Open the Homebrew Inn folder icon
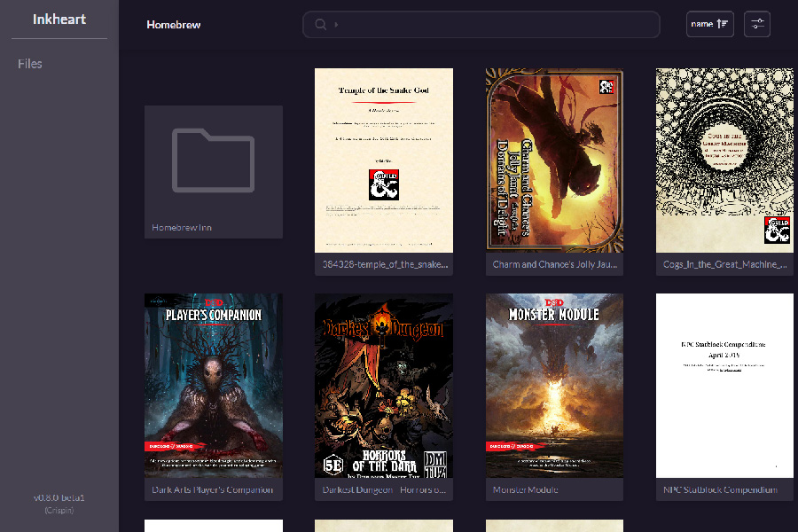The image size is (798, 532). pos(213,160)
